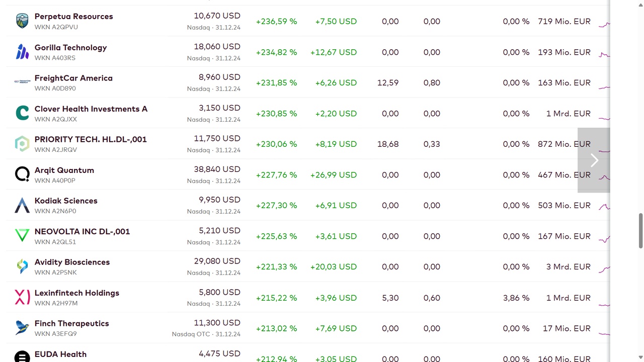The image size is (644, 362).
Task: Click the Neovolta green triangle icon
Action: [x=22, y=236]
